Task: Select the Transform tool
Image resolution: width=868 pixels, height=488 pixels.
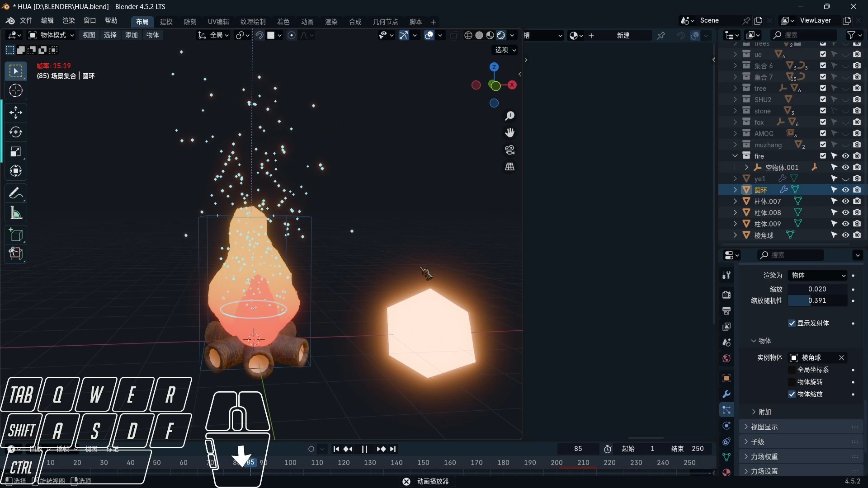Action: click(x=16, y=171)
